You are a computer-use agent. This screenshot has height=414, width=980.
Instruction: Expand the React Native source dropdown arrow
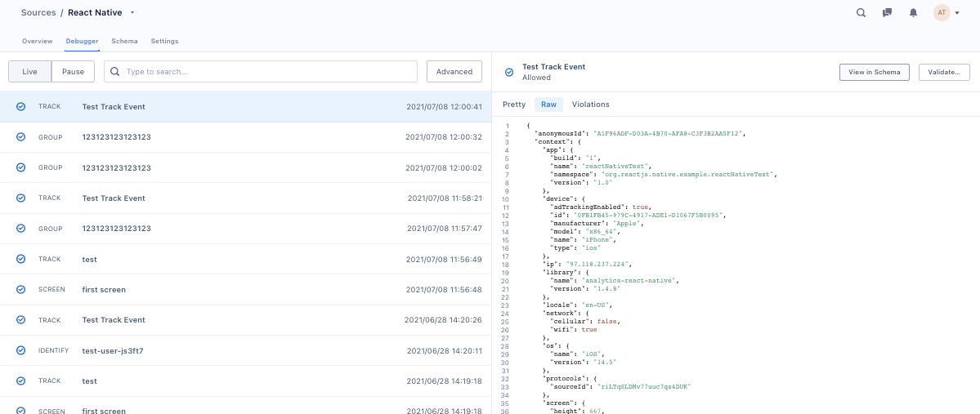[x=132, y=12]
